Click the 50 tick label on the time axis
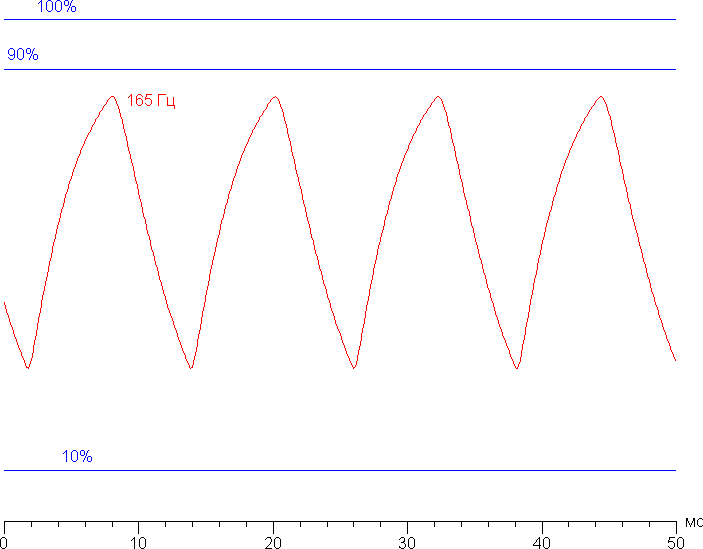Screen dimensions: 703x549 pos(676,541)
